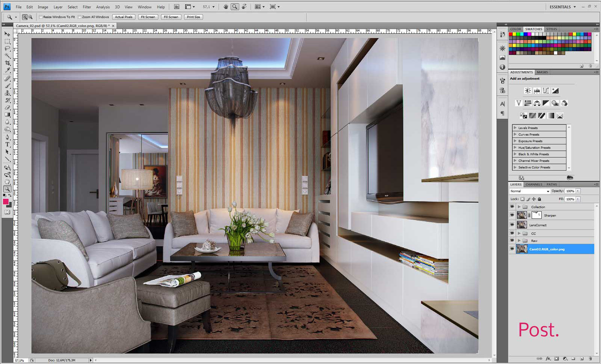This screenshot has width=601, height=364.
Task: Select the Gradient tool
Action: pyautogui.click(x=7, y=115)
